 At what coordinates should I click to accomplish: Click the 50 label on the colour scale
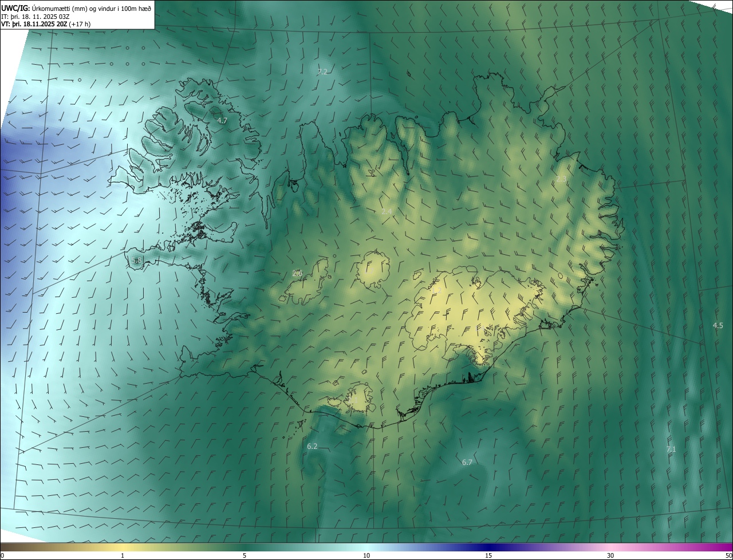tap(728, 556)
